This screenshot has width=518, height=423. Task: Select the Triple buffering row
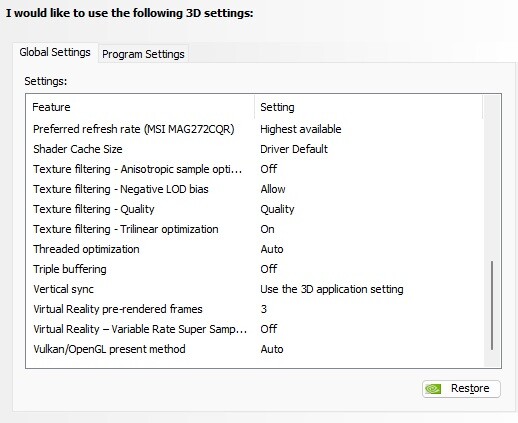254,269
